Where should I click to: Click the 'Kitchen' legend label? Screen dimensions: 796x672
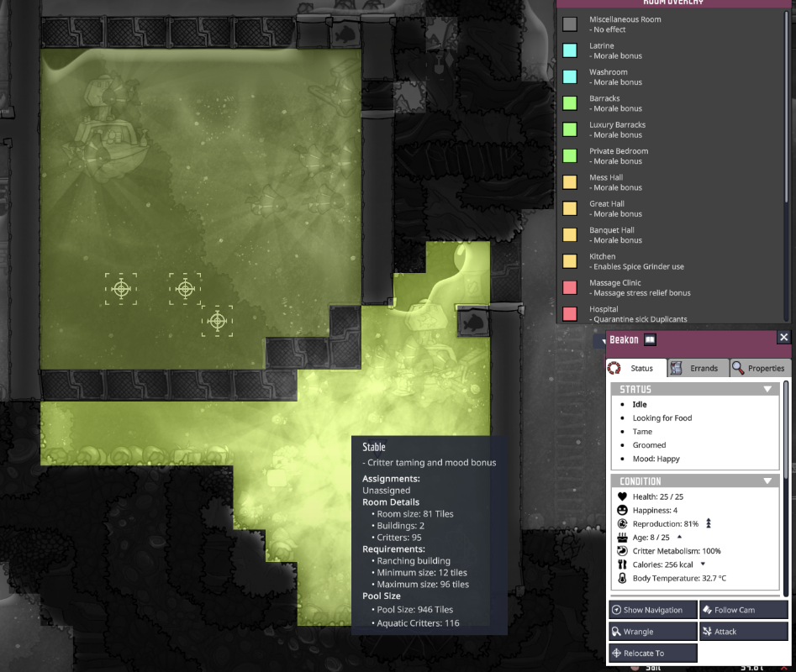coord(602,257)
